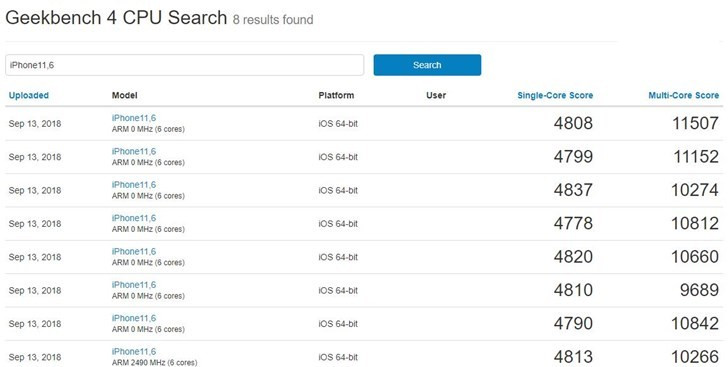
Task: Open iPhone11,6 result scoring 4837 single-core
Action: [134, 185]
